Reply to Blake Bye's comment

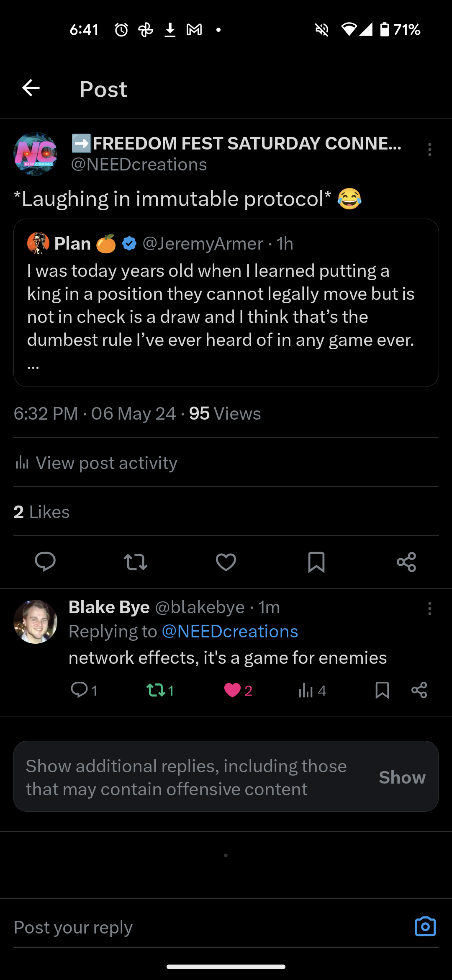80,690
